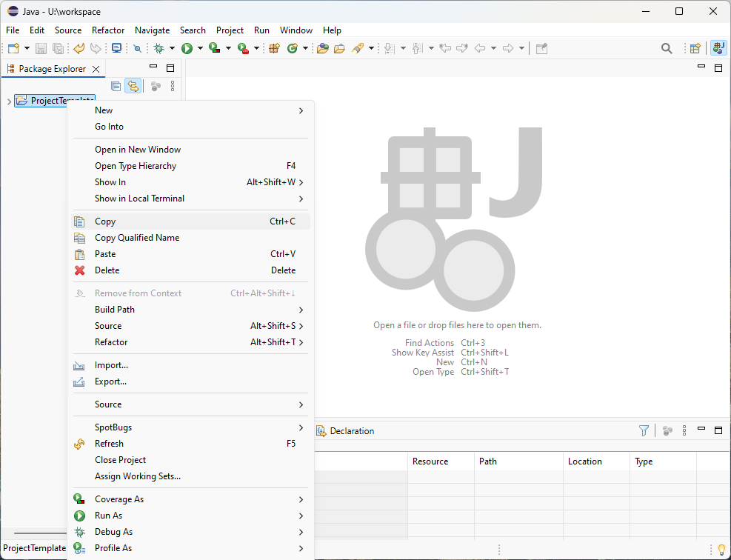Click the search magnifier icon in toolbar
Image resolution: width=731 pixels, height=560 pixels.
click(x=667, y=49)
